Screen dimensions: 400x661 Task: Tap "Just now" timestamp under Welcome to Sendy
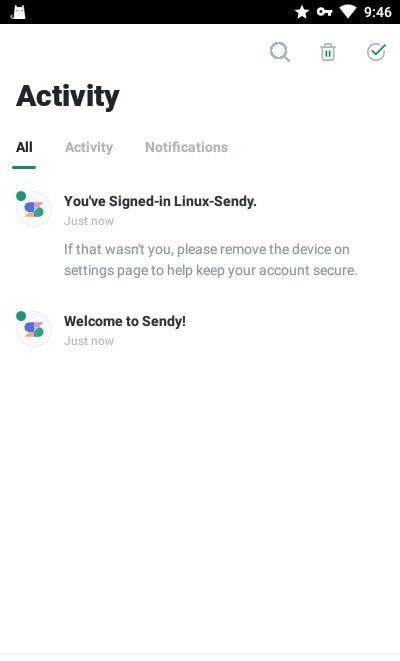click(x=89, y=341)
